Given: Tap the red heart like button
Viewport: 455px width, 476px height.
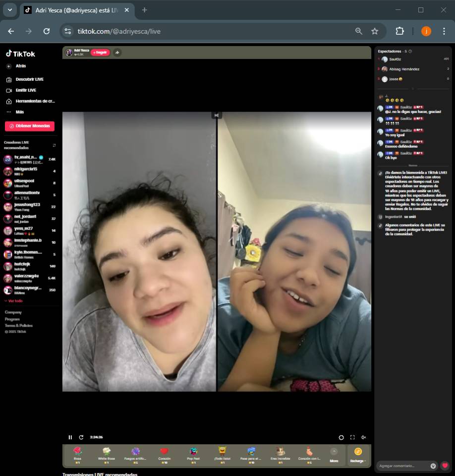Looking at the screenshot, I should pyautogui.click(x=445, y=466).
